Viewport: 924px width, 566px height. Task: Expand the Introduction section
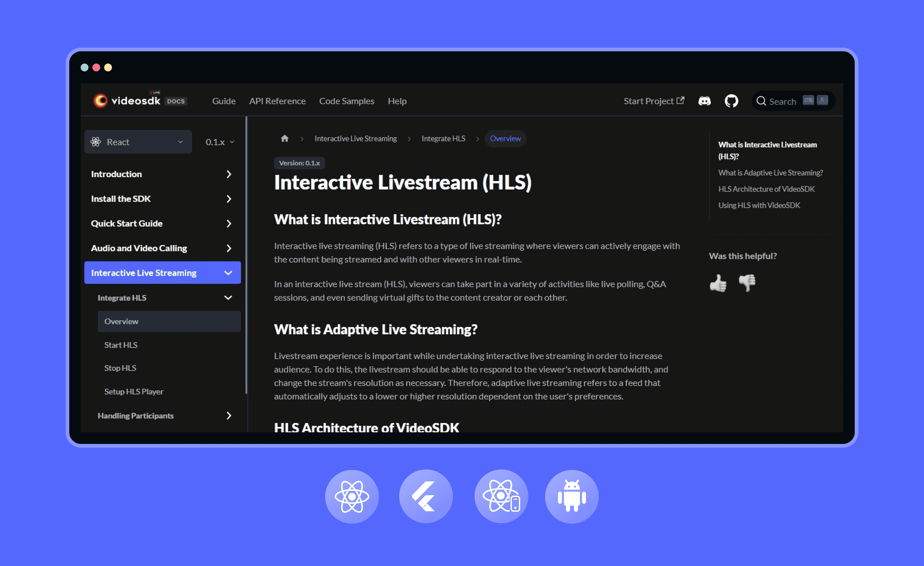162,174
